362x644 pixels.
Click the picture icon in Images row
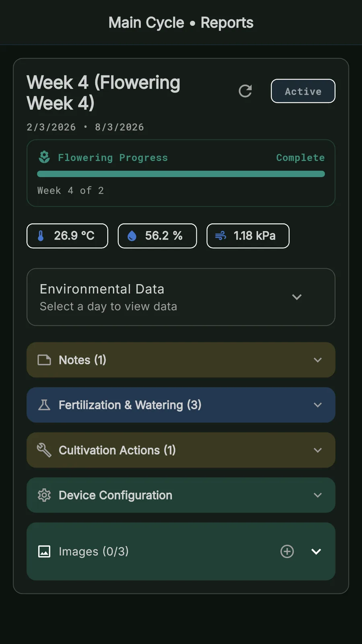point(44,551)
